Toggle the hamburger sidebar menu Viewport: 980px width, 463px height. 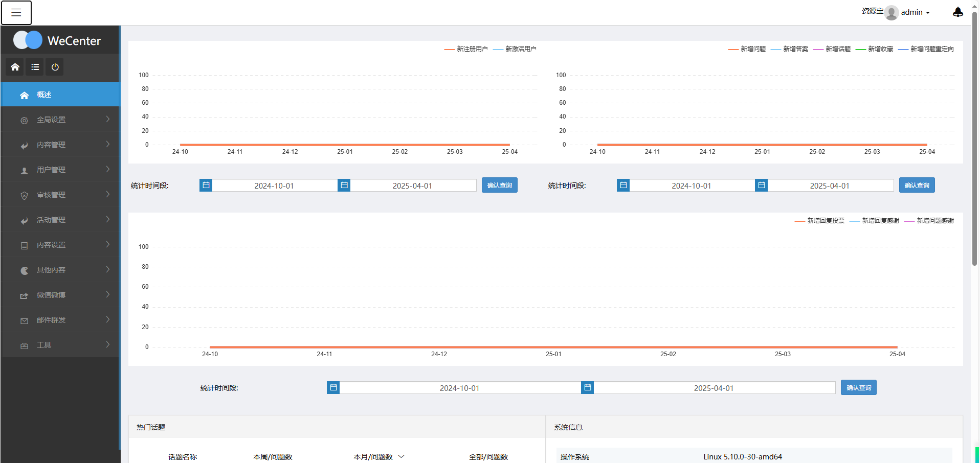[16, 13]
